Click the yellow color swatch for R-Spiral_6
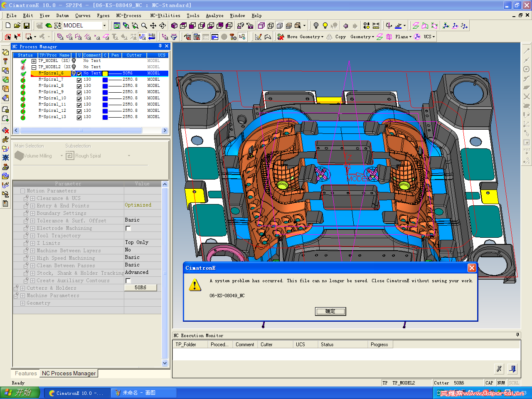532x399 pixels. point(105,74)
